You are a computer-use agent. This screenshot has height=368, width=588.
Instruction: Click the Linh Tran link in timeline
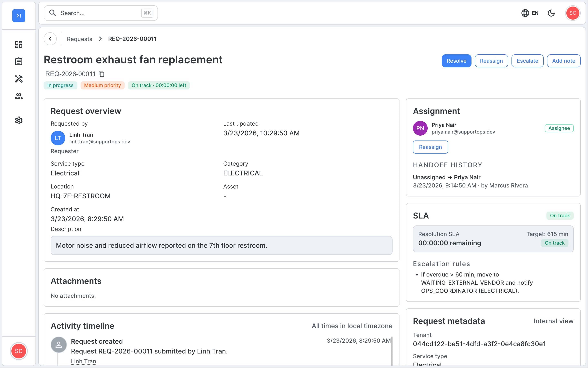pyautogui.click(x=83, y=361)
